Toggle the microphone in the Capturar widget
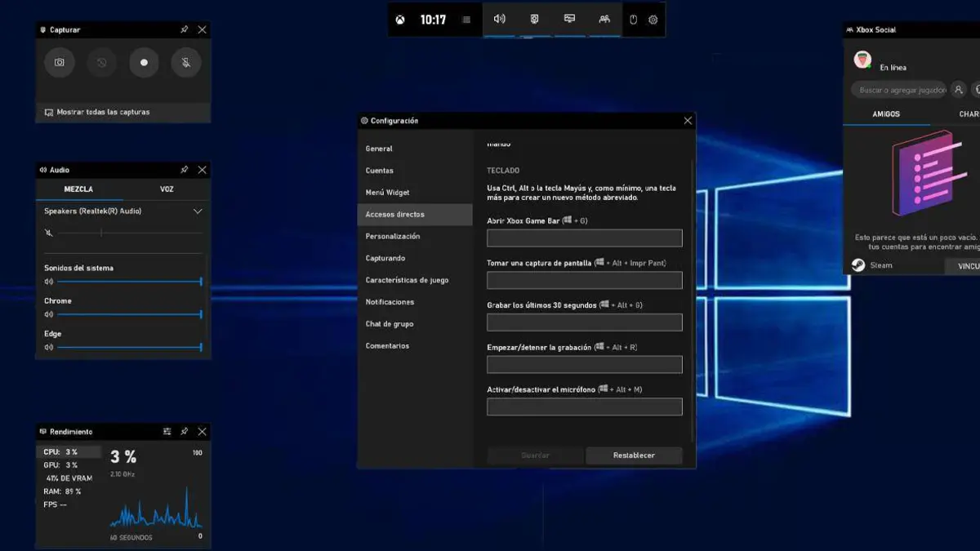The image size is (980, 551). pyautogui.click(x=186, y=63)
